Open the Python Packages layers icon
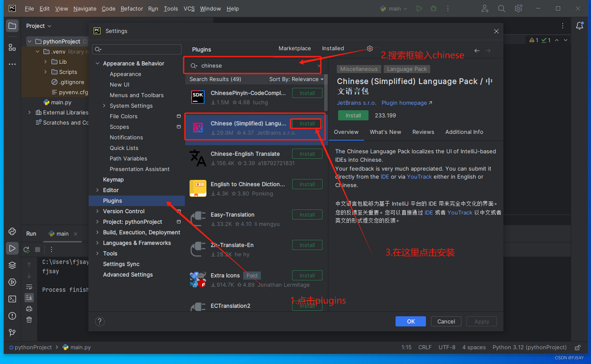Screen dimensions: 591x364 12,265
